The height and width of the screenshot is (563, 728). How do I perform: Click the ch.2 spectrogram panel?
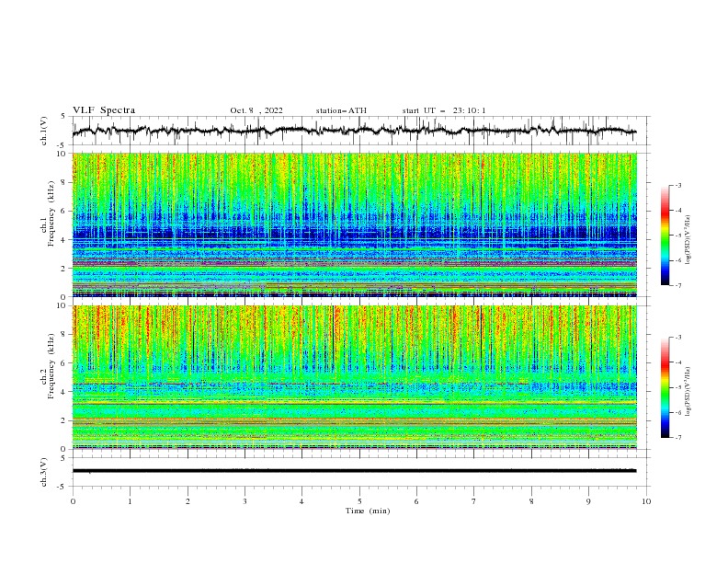(x=354, y=377)
